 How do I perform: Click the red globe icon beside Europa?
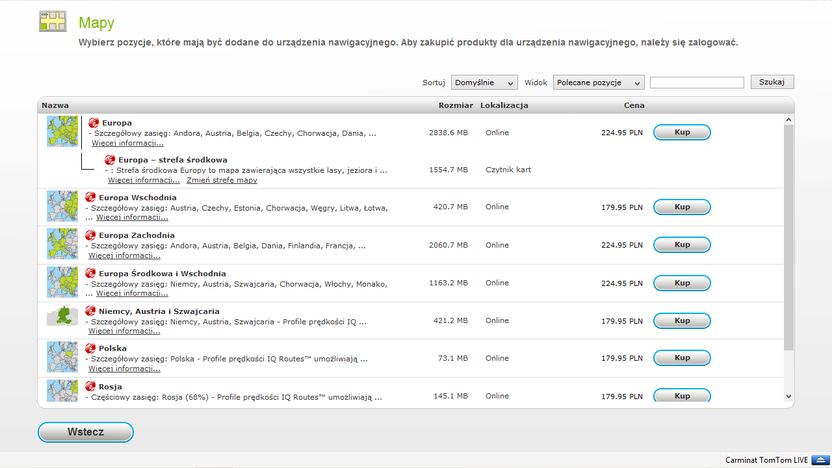93,123
